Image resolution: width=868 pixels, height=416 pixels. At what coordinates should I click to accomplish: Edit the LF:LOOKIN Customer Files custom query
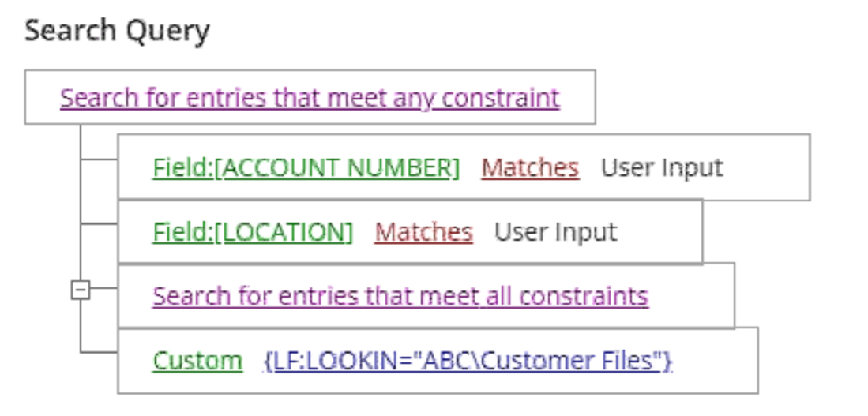(468, 361)
